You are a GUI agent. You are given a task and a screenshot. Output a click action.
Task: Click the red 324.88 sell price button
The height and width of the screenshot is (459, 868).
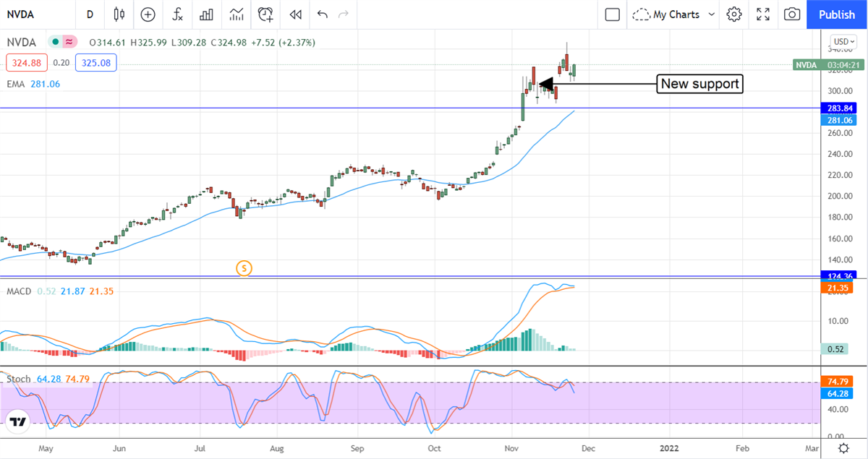(27, 63)
